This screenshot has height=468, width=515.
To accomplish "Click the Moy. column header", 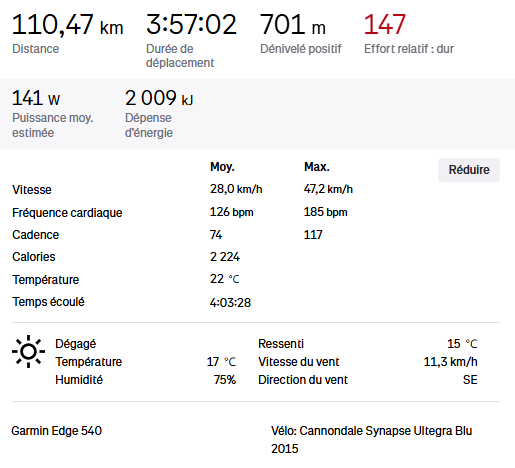I will [222, 167].
